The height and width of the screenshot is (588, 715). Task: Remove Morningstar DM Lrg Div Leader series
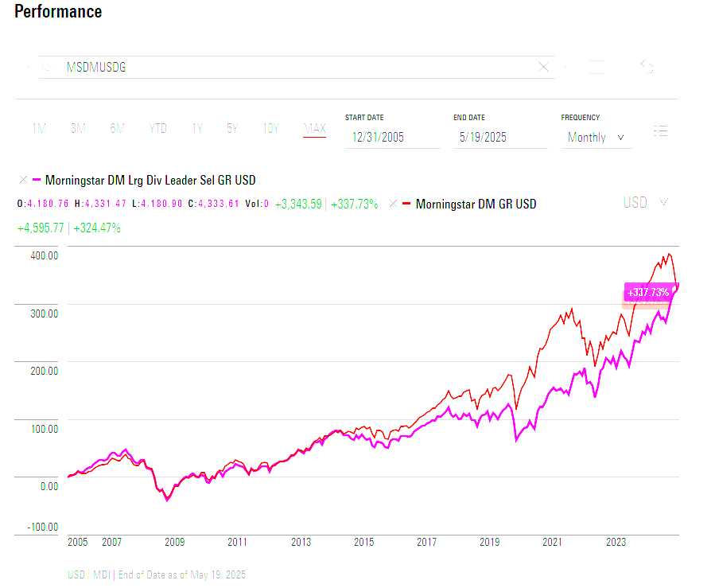click(x=23, y=181)
